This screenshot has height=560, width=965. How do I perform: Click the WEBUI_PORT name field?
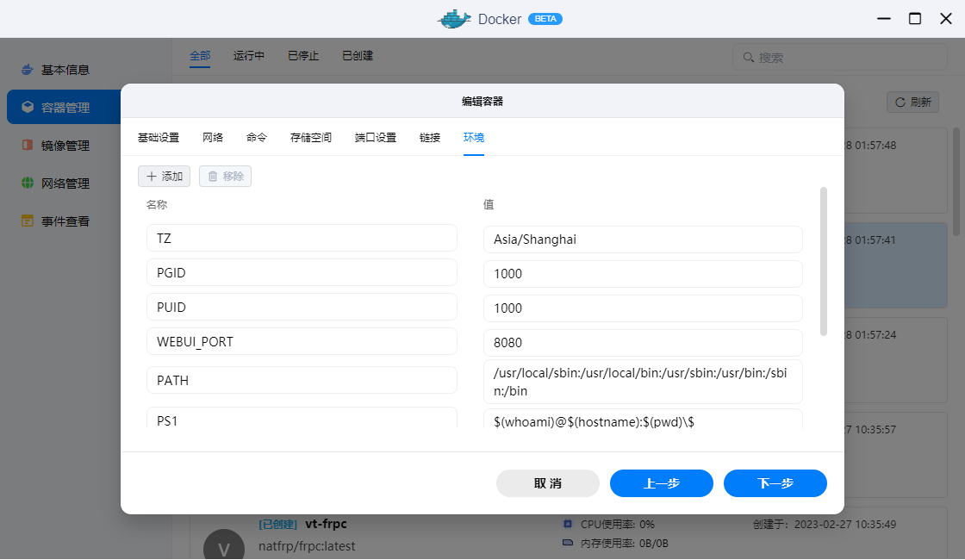302,341
